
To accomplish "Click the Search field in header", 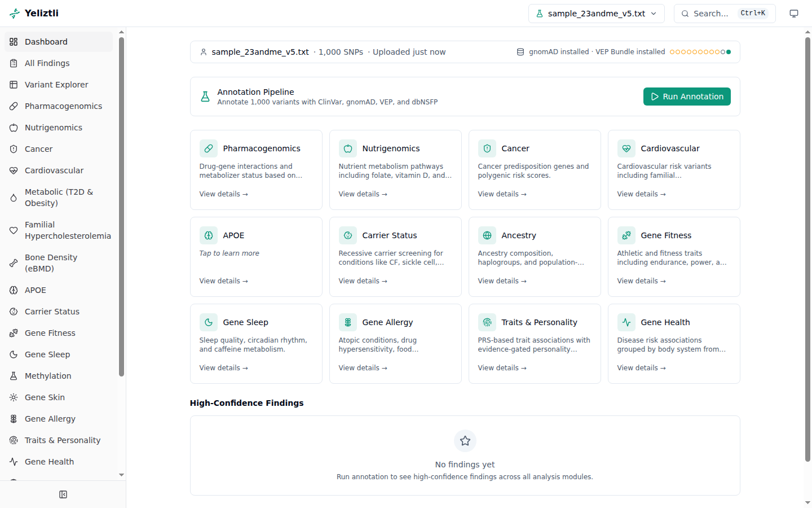I will (725, 14).
